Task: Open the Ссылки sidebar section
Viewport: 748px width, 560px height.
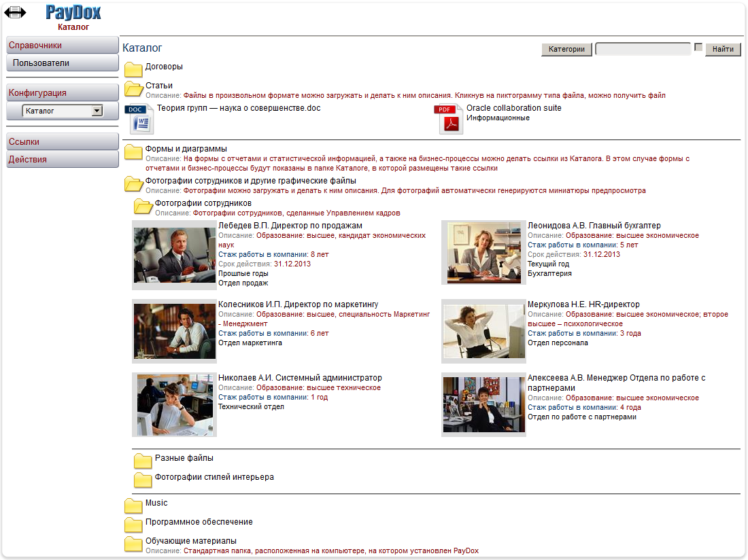Action: coord(63,142)
